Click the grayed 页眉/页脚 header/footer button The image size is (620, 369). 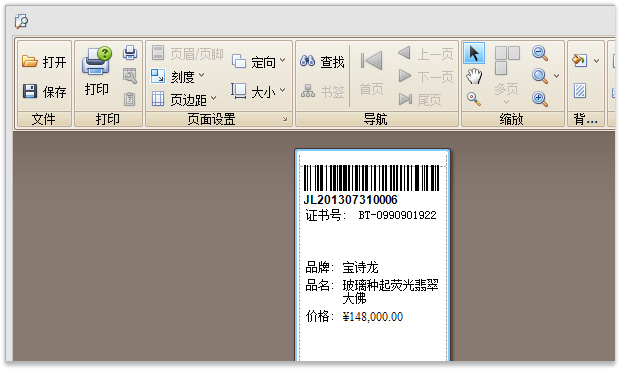pos(187,53)
